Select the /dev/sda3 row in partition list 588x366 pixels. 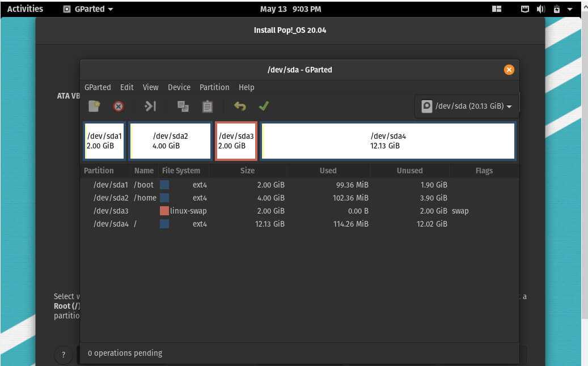(299, 211)
